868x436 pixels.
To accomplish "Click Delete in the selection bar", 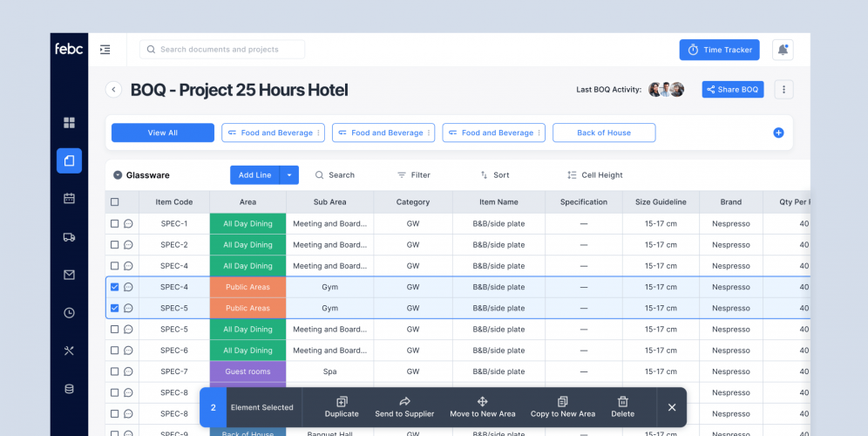I will pyautogui.click(x=622, y=406).
